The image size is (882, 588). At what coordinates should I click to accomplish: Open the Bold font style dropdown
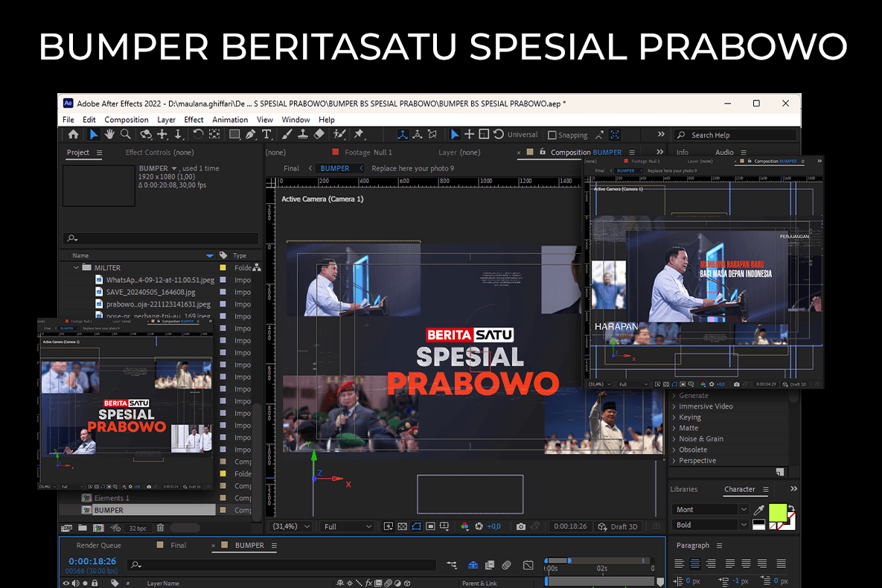pos(710,525)
